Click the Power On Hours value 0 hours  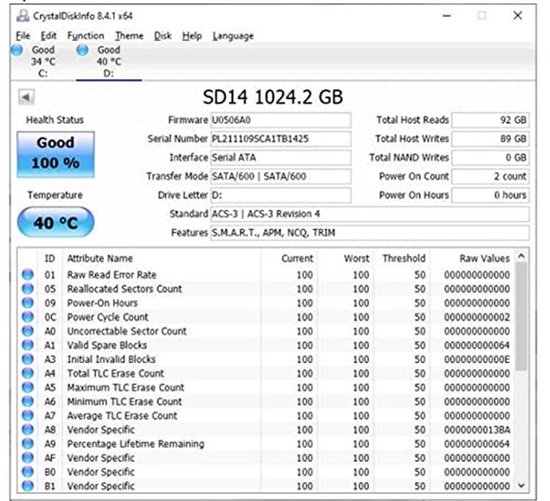coord(490,195)
